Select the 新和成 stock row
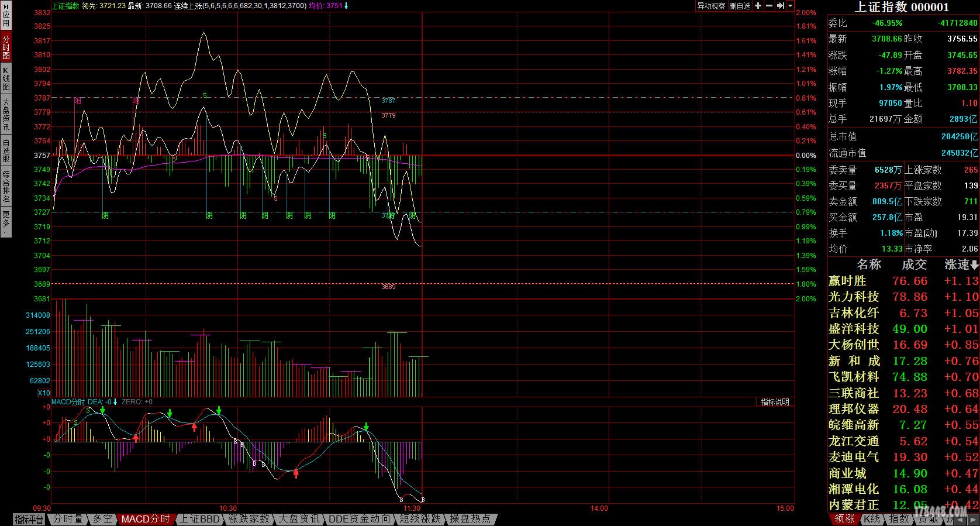The width and height of the screenshot is (980, 526). tap(903, 361)
